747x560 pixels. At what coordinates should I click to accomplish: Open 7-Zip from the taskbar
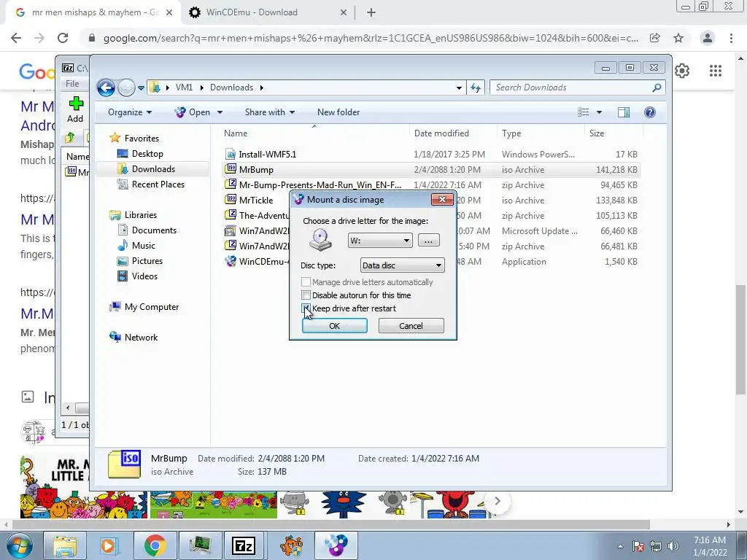(x=244, y=545)
